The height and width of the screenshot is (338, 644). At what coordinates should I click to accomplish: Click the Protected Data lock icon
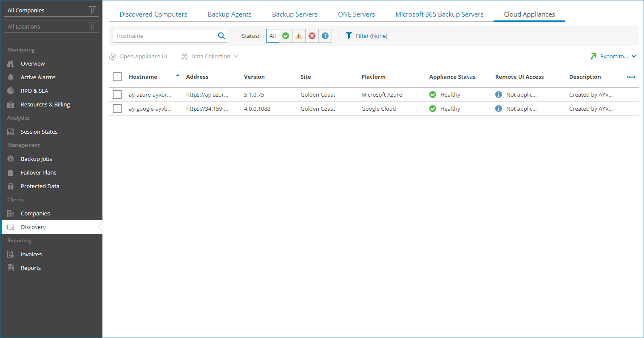click(x=10, y=186)
